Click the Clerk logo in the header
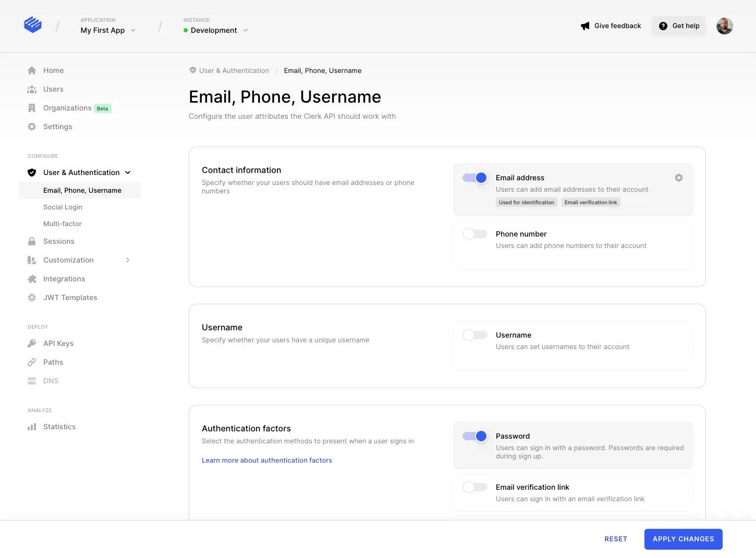This screenshot has width=756, height=558. pos(32,24)
